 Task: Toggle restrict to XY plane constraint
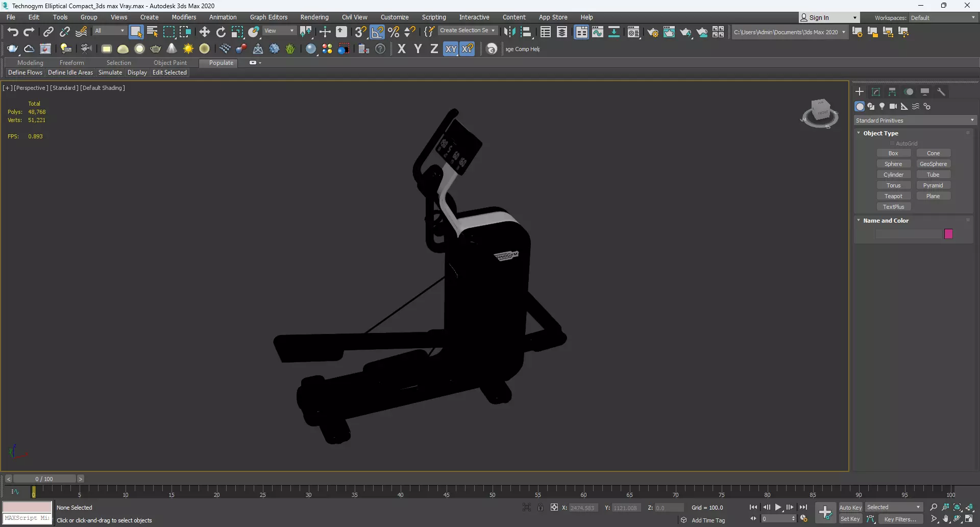[x=451, y=49]
